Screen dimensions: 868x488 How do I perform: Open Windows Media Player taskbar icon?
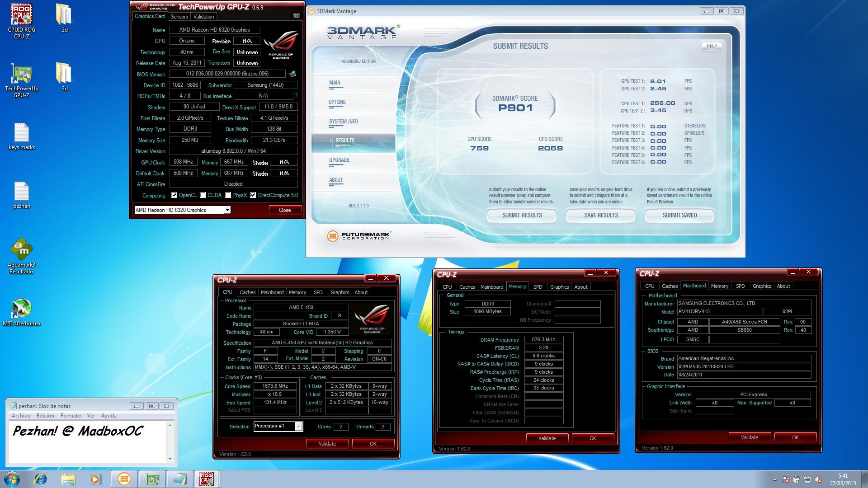(x=95, y=479)
